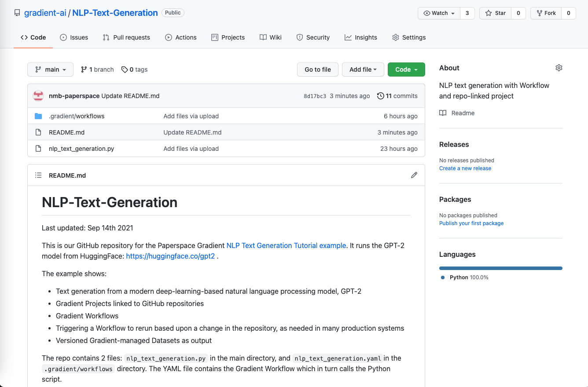Open the Wiki tab
The height and width of the screenshot is (387, 588).
pyautogui.click(x=271, y=37)
